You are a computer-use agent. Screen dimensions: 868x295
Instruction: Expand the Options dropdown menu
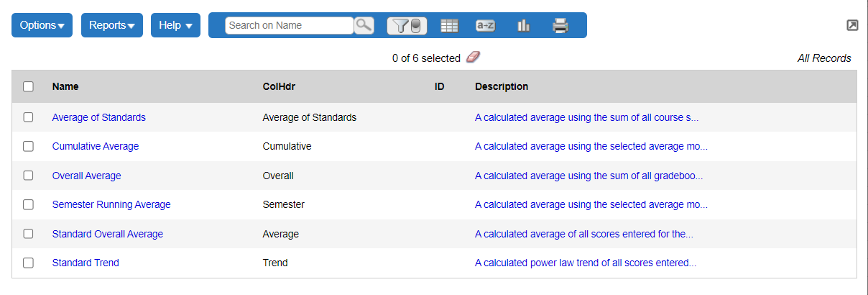pyautogui.click(x=42, y=25)
